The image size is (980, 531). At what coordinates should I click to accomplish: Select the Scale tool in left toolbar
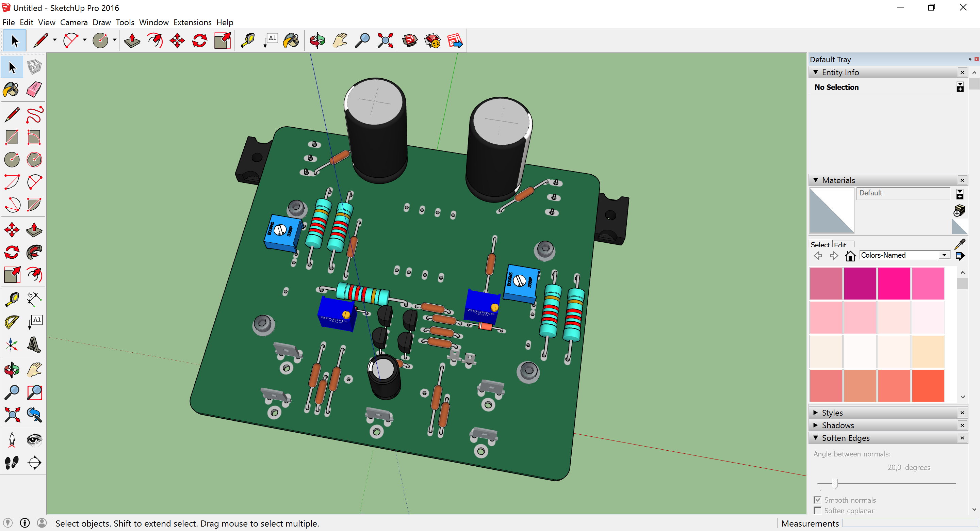pos(12,274)
